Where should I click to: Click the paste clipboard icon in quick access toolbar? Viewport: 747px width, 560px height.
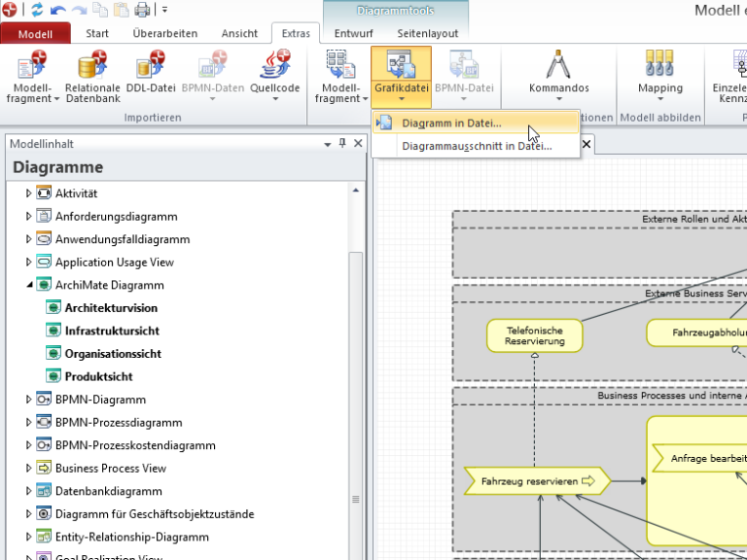coord(121,10)
